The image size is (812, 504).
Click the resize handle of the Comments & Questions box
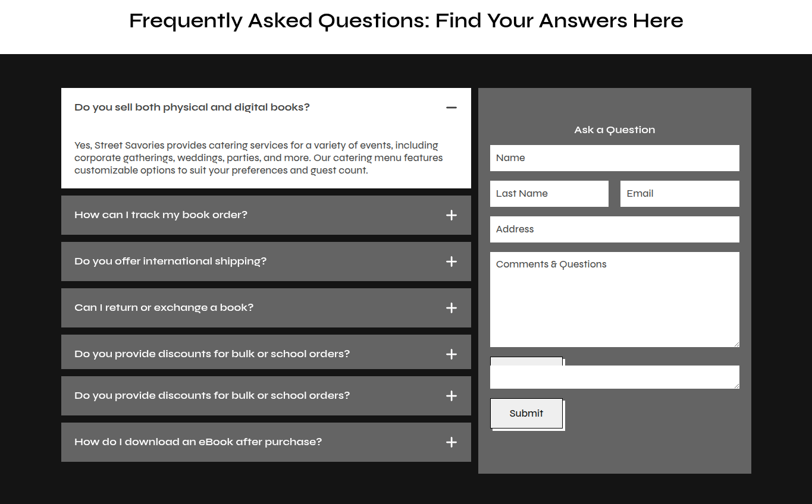click(x=736, y=344)
